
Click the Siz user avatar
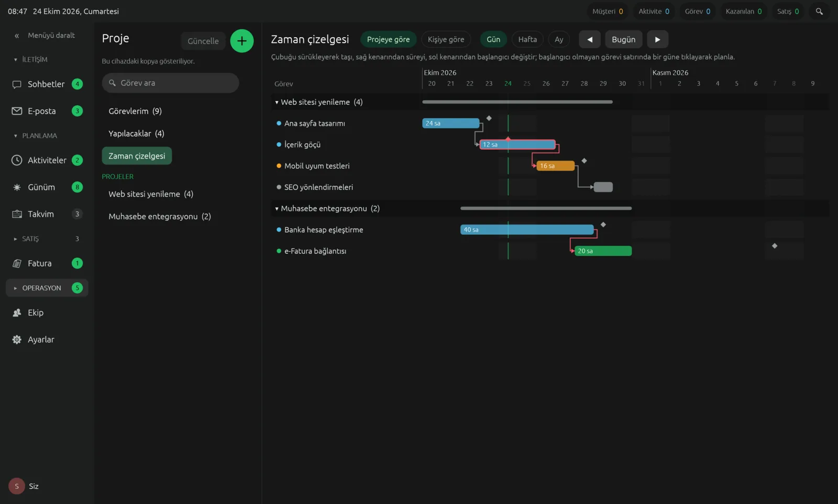17,486
